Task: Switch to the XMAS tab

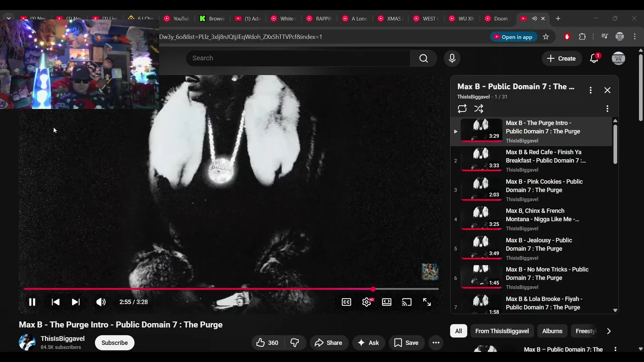Action: [389, 19]
